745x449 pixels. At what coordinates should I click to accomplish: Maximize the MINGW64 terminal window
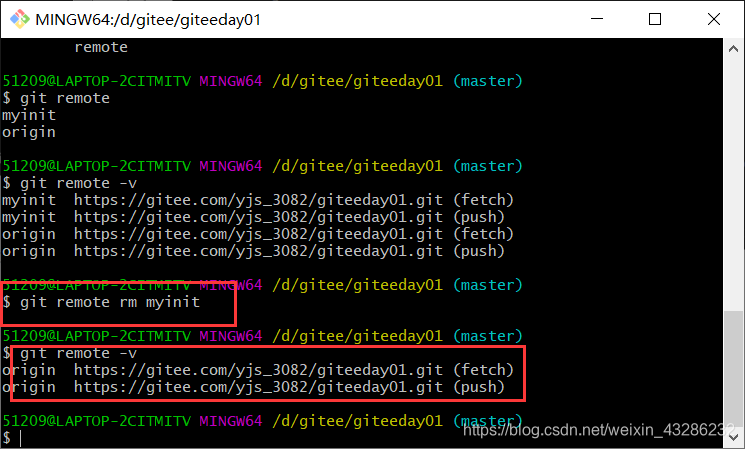pyautogui.click(x=655, y=19)
